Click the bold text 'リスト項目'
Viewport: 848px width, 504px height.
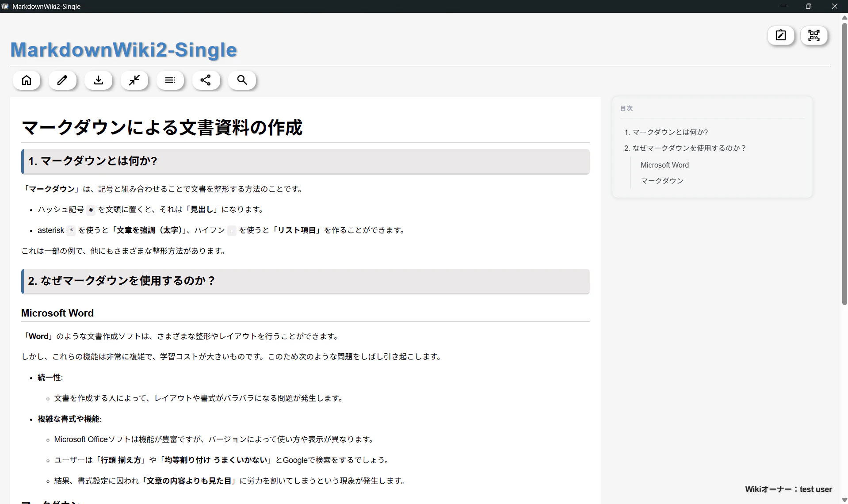tap(296, 230)
